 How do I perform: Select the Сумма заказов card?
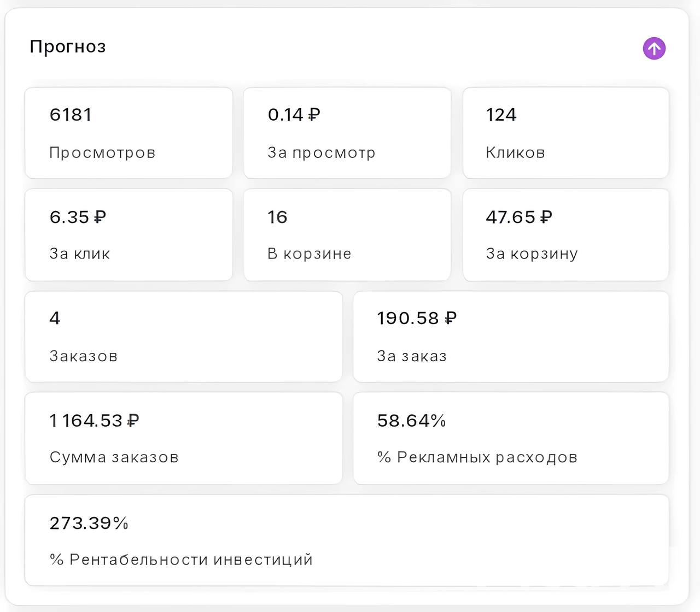[x=183, y=438]
